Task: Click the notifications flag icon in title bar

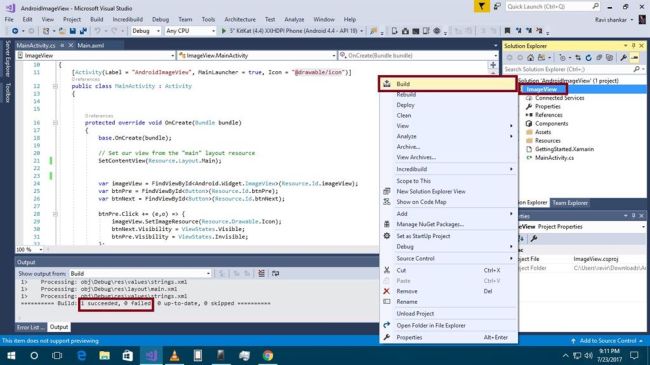Action: pos(481,7)
